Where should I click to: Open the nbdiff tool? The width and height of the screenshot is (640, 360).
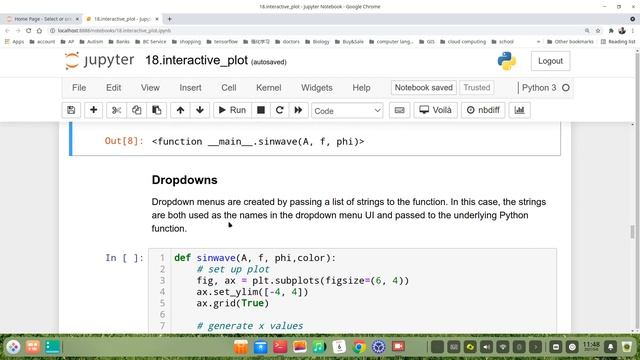click(483, 110)
